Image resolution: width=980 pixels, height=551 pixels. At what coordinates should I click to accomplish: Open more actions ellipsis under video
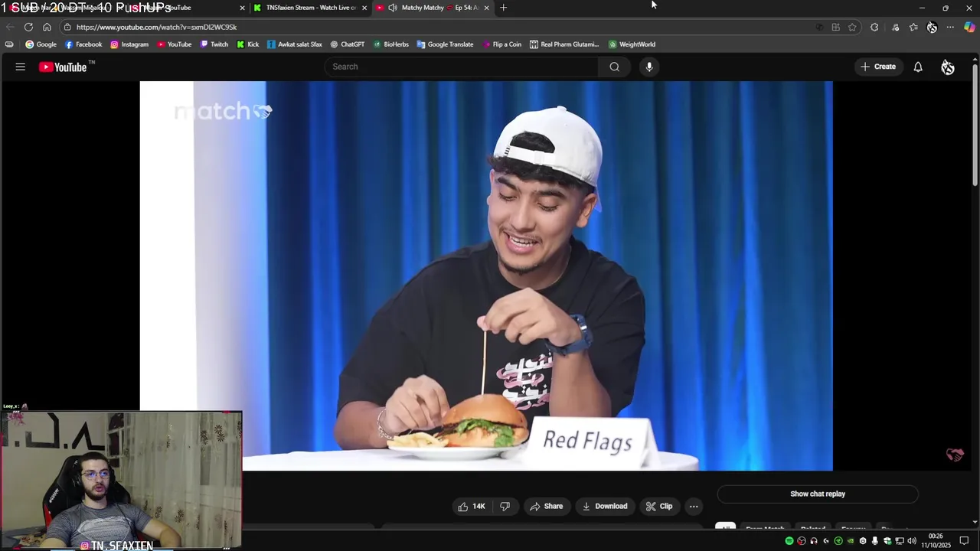pos(694,506)
